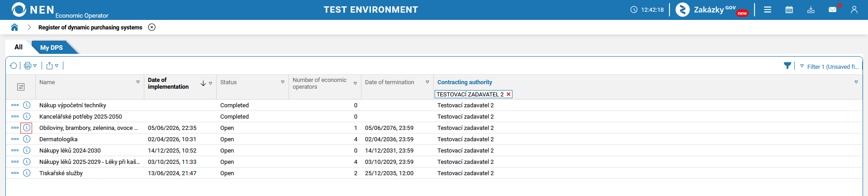This screenshot has height=196, width=868.
Task: Open the user profile icon
Action: click(854, 10)
